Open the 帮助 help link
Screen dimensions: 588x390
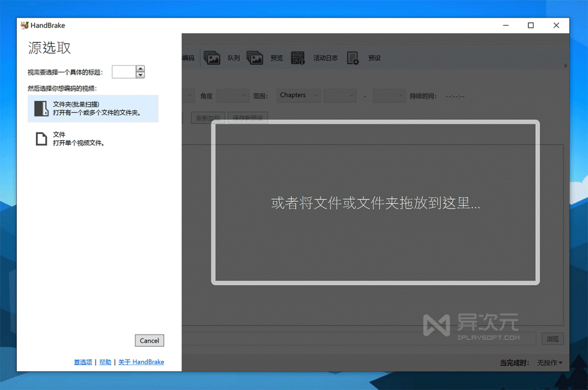(x=105, y=362)
